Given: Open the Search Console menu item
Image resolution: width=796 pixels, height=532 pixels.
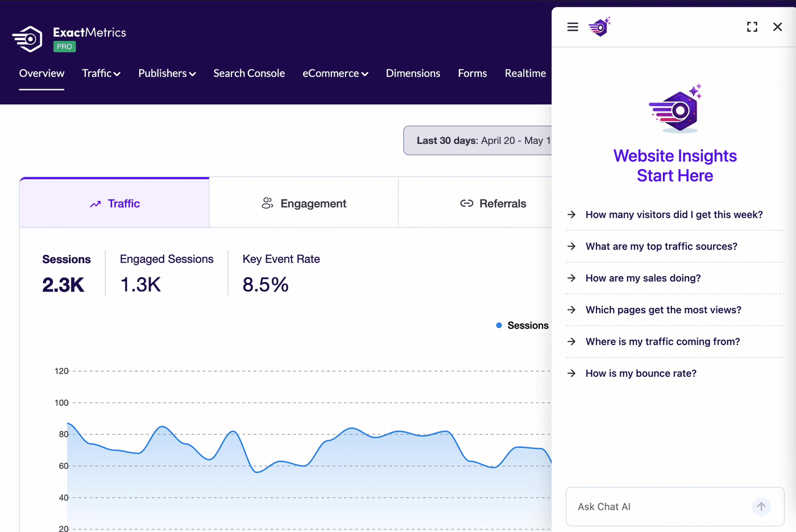Looking at the screenshot, I should (x=249, y=73).
